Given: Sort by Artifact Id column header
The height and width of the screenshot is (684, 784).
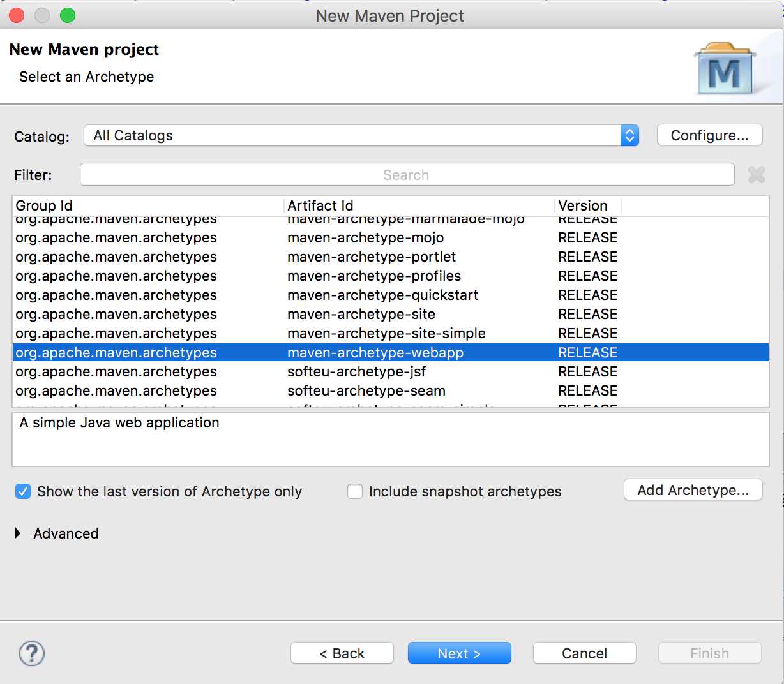Looking at the screenshot, I should point(419,205).
